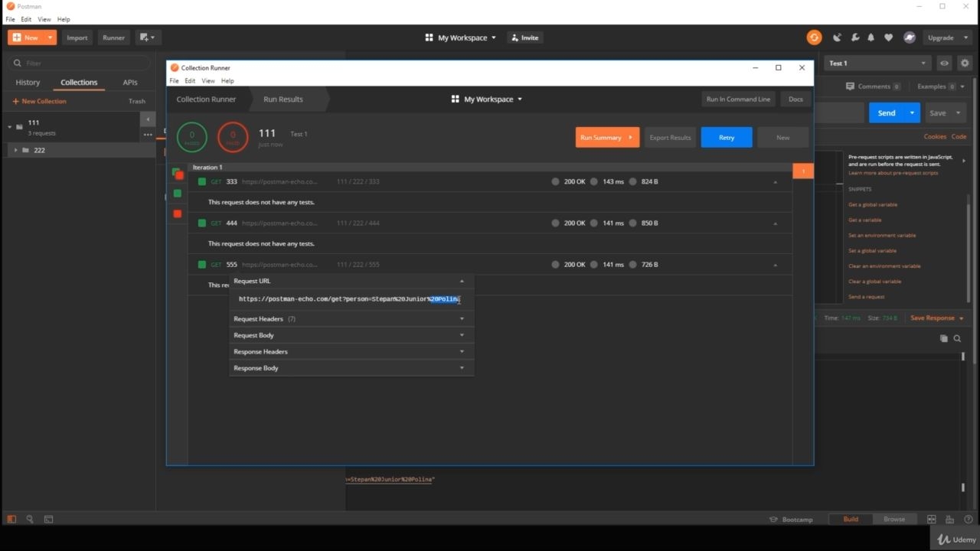980x551 pixels.
Task: Open the capture requests satellite icon
Action: pyautogui.click(x=837, y=37)
